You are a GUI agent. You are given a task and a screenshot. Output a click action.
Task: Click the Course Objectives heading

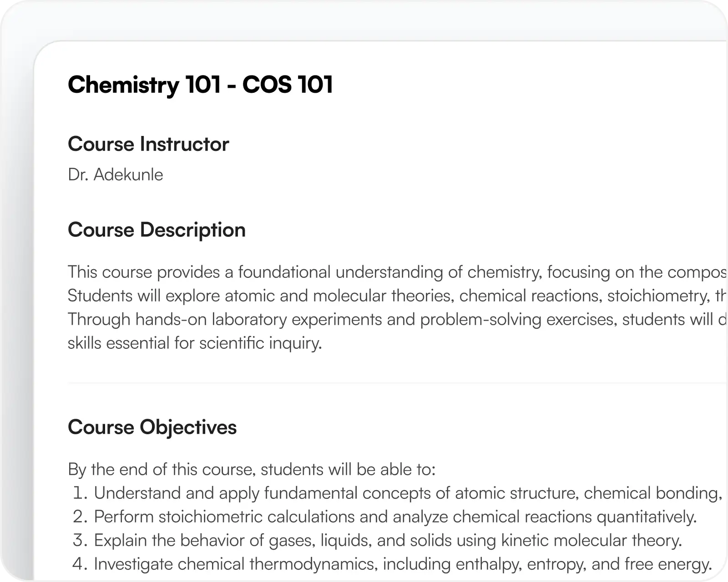coord(152,427)
